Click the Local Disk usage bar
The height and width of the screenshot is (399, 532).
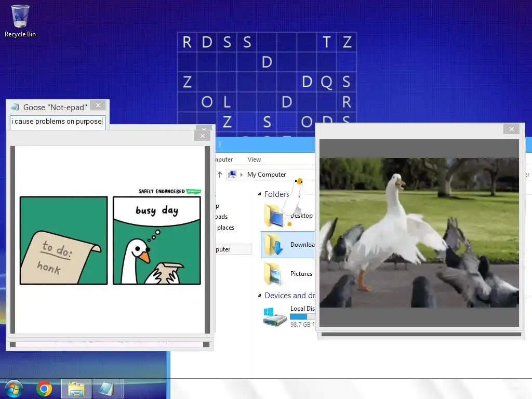coord(302,316)
